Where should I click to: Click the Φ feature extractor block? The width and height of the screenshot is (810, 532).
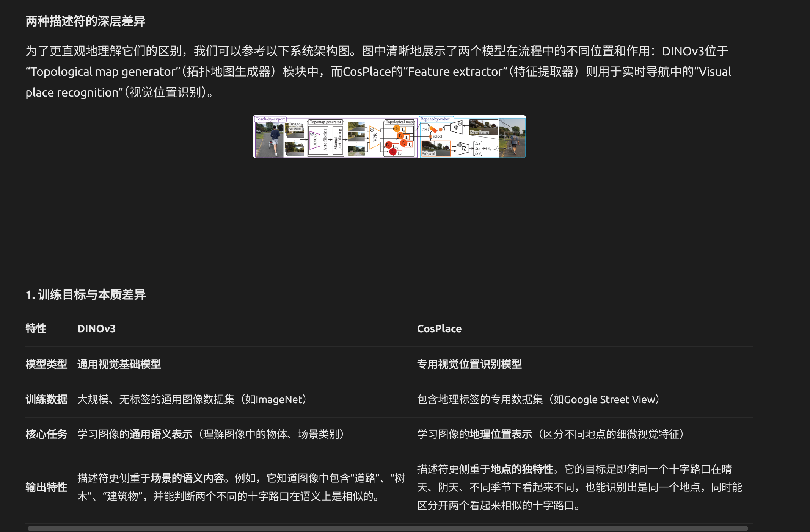456,127
